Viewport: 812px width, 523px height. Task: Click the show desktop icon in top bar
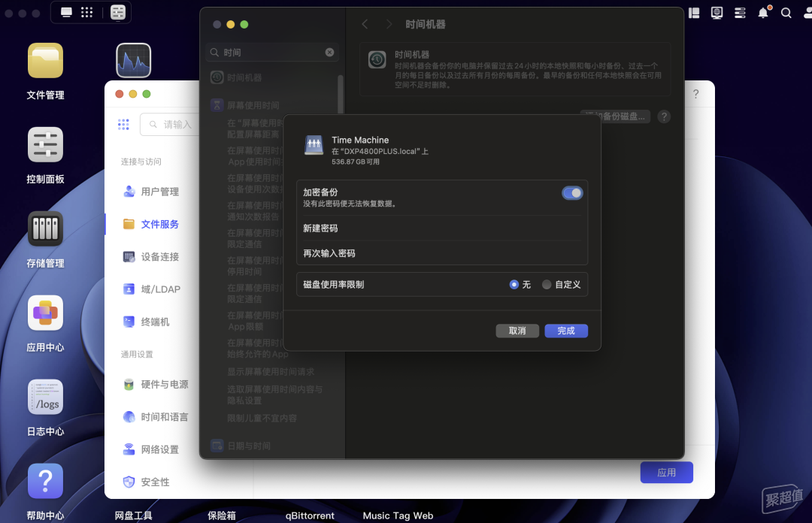[x=66, y=13]
